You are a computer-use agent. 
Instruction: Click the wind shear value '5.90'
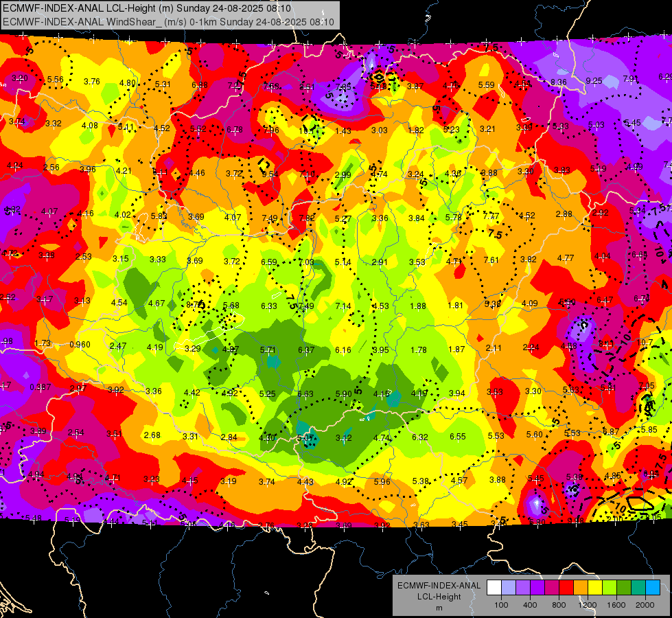(343, 393)
